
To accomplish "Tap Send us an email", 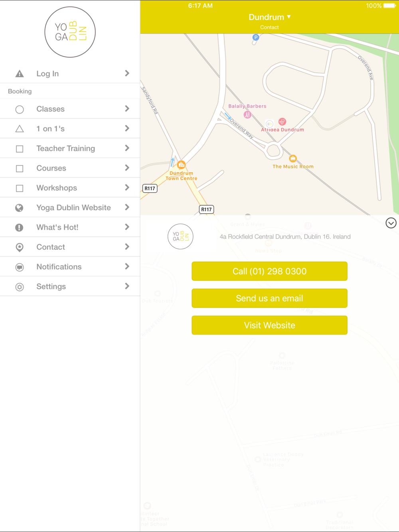I will [x=269, y=298].
